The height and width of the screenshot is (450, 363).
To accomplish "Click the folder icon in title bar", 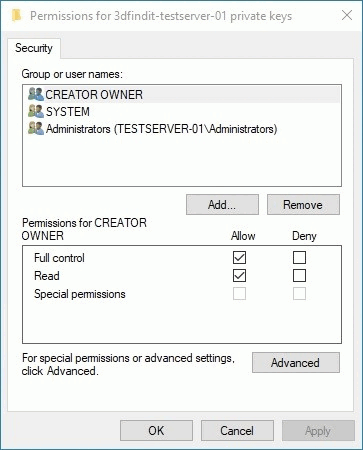I will pos(16,15).
